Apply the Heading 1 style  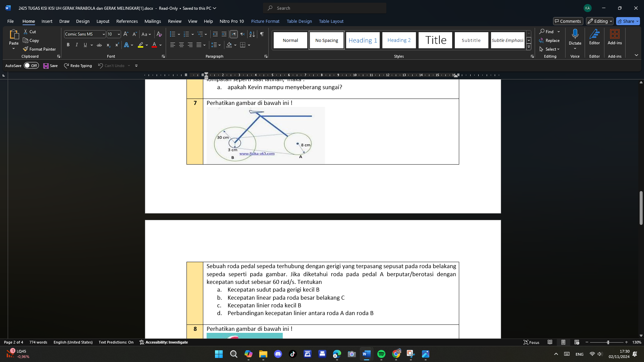tap(363, 40)
